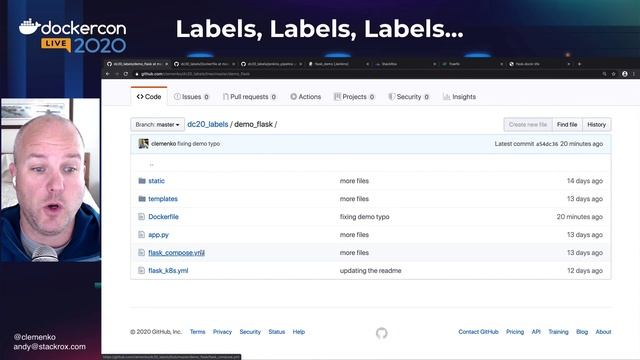Open footer Terms link

pyautogui.click(x=198, y=332)
